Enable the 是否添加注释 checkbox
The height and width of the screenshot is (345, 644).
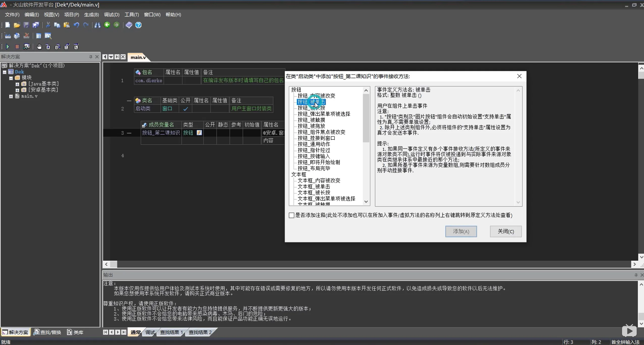[292, 215]
